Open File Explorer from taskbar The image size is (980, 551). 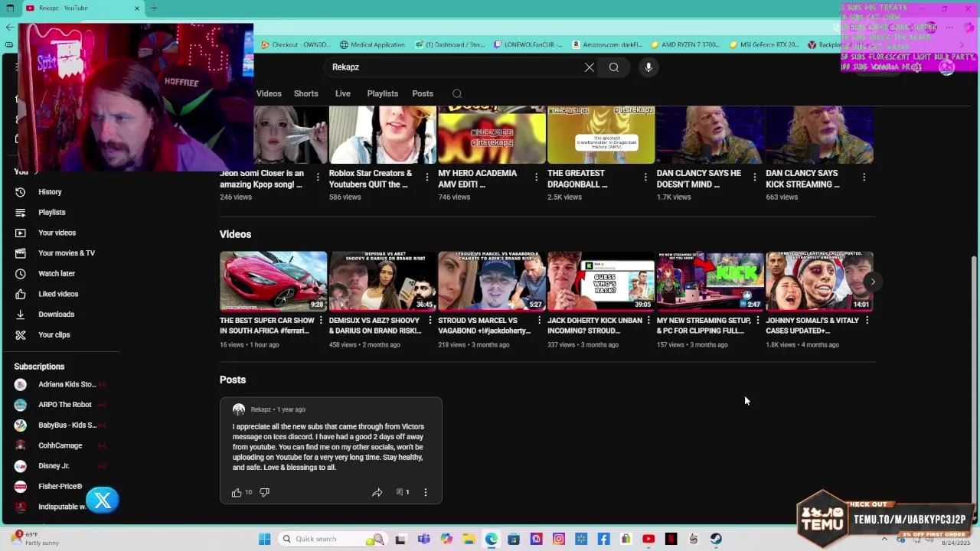pyautogui.click(x=469, y=539)
